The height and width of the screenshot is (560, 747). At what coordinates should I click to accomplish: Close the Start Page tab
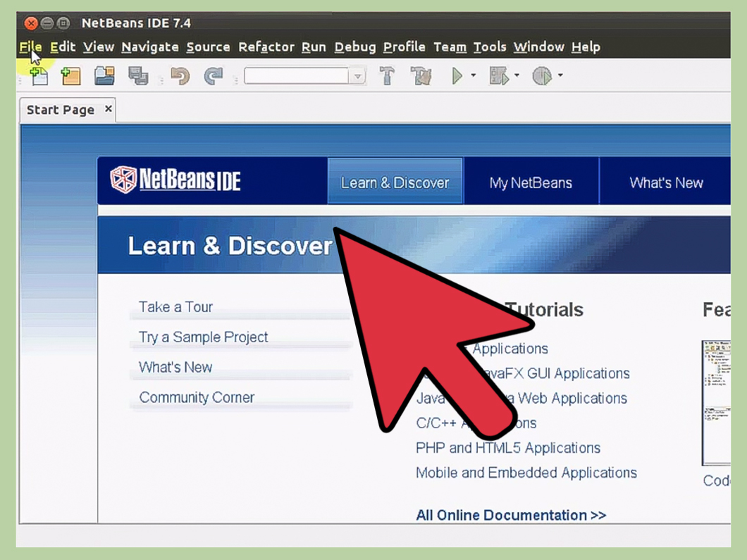pyautogui.click(x=109, y=108)
